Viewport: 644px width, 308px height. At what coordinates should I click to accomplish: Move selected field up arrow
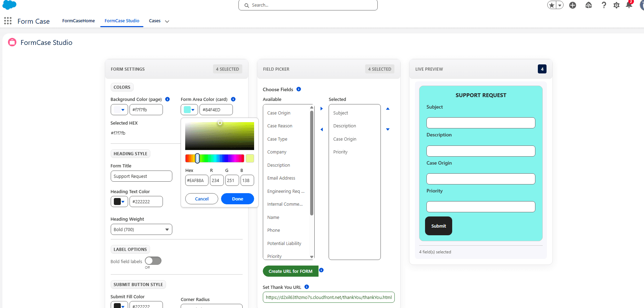point(388,109)
